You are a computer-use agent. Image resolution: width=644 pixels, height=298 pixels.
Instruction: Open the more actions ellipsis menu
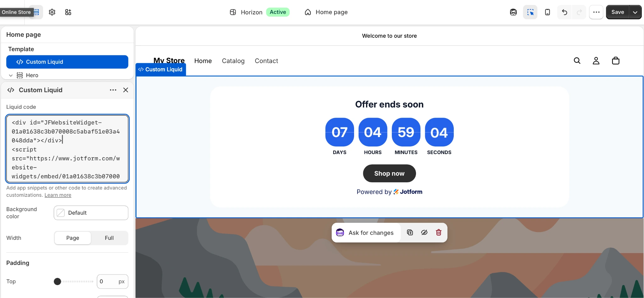[596, 12]
